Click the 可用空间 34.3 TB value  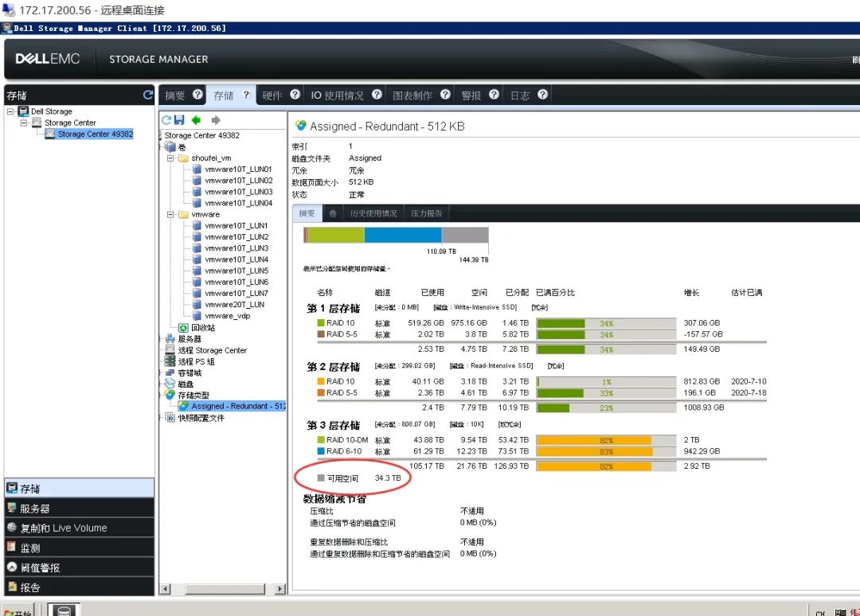pos(388,478)
